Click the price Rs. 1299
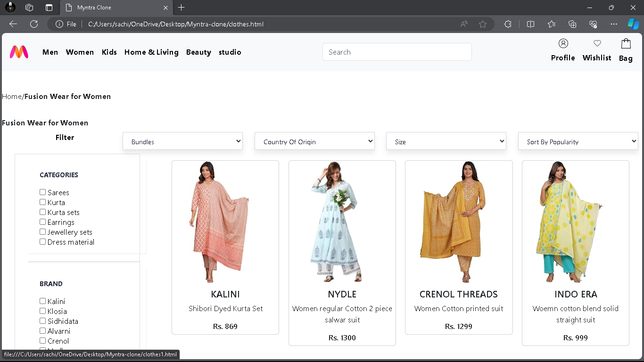 pyautogui.click(x=459, y=327)
